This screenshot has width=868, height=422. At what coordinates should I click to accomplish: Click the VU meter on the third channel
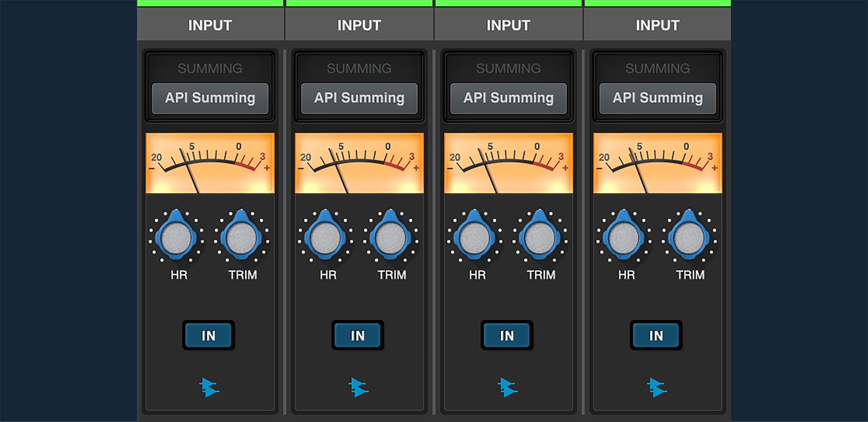(x=508, y=163)
